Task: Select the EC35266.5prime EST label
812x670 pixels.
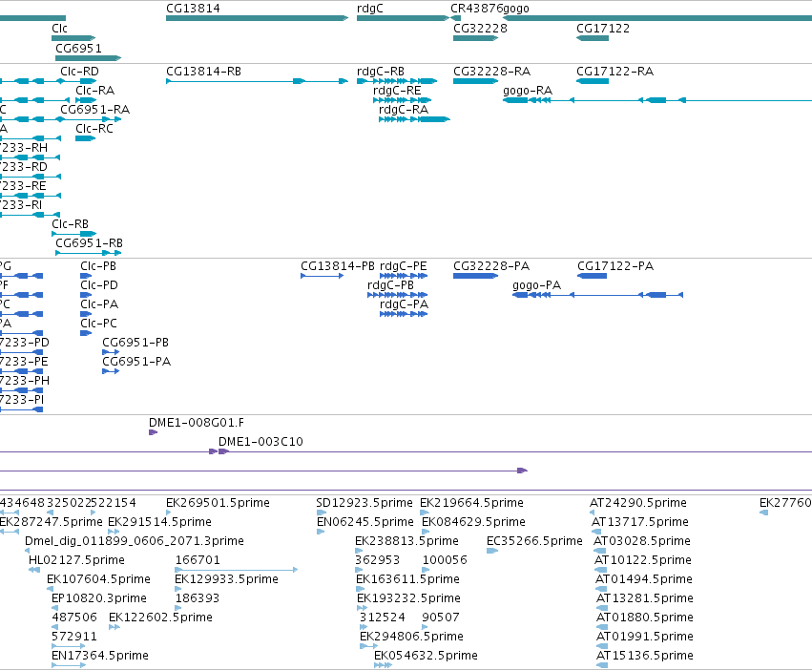Action: pos(534,541)
